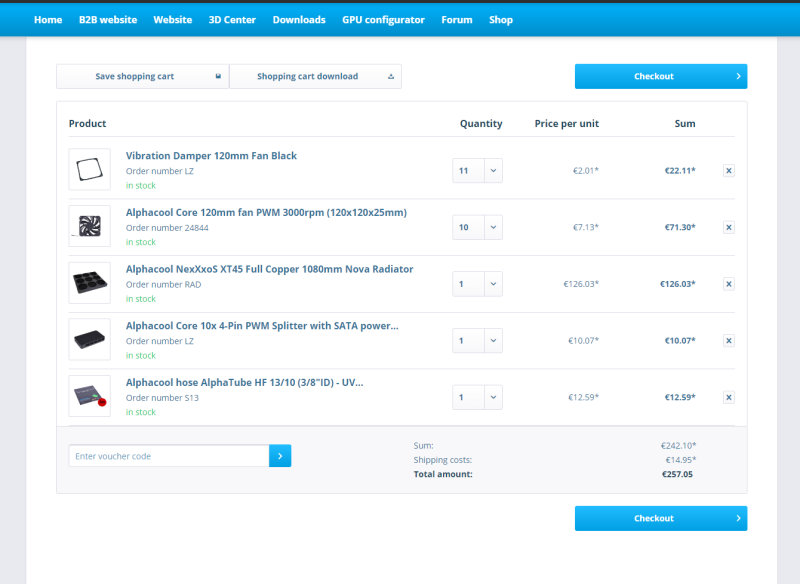Select the total amount €257.05

677,474
